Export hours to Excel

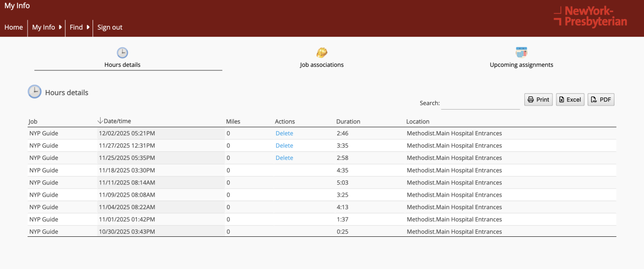pos(570,100)
